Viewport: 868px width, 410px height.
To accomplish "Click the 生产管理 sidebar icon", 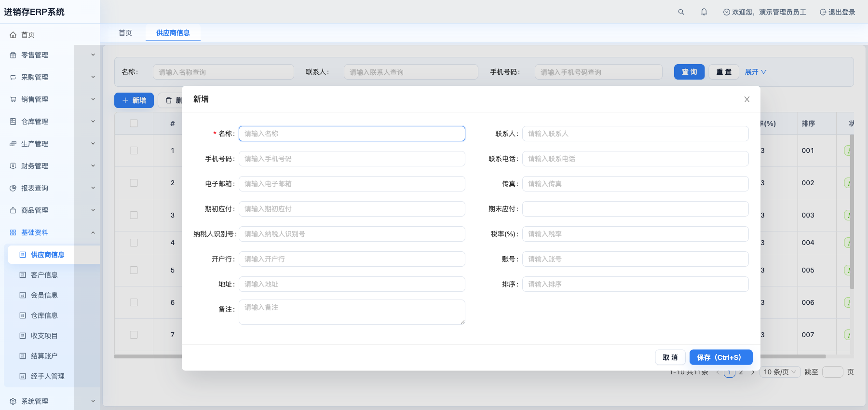I will (13, 144).
